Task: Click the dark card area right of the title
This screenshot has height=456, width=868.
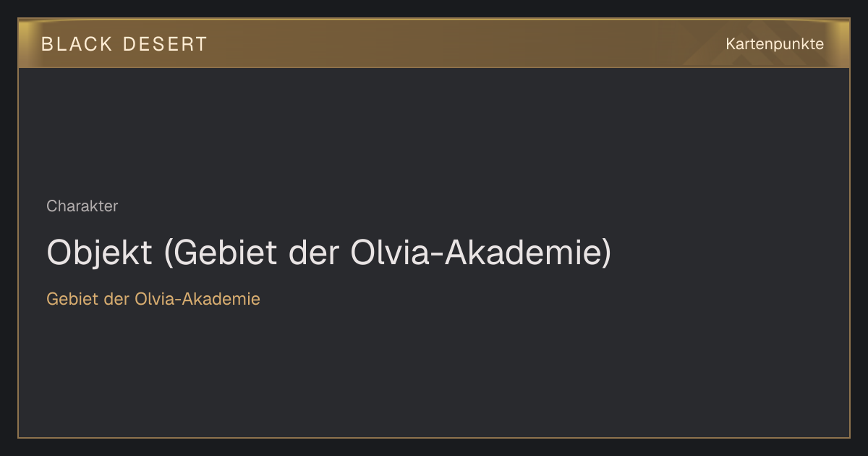Action: pos(731,253)
